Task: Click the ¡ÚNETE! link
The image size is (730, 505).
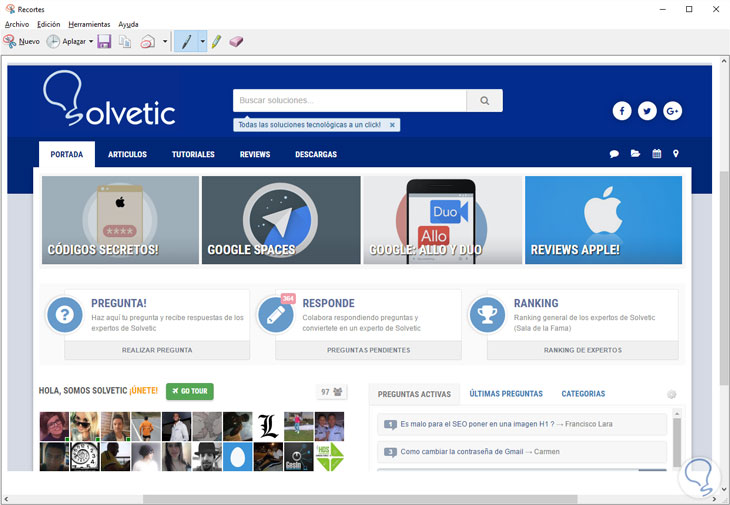Action: pos(144,391)
